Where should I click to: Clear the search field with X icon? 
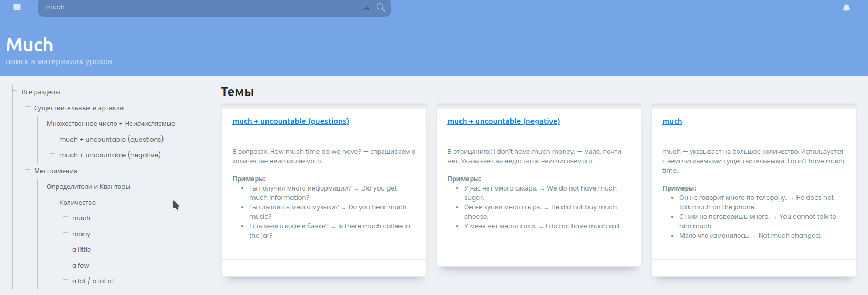pyautogui.click(x=367, y=8)
